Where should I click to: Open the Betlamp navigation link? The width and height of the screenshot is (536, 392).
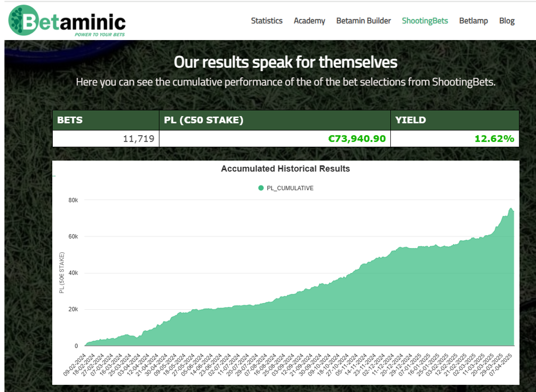(473, 21)
